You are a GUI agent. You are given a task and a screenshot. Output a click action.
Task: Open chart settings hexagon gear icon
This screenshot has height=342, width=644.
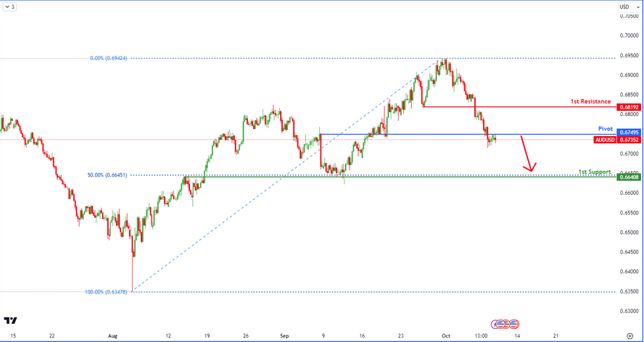tap(629, 336)
